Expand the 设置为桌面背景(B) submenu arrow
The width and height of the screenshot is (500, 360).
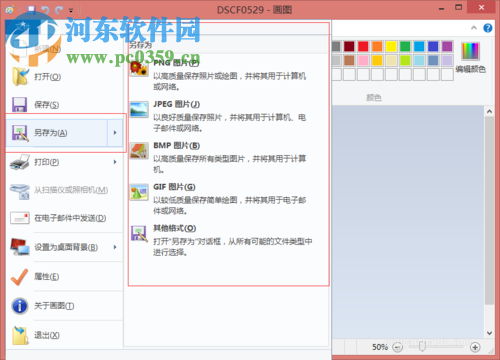click(115, 247)
